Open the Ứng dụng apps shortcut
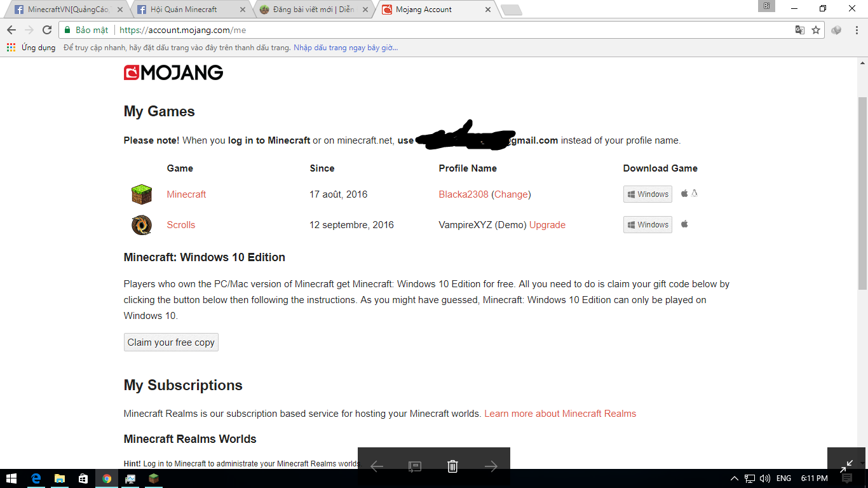The height and width of the screenshot is (488, 868). point(31,48)
